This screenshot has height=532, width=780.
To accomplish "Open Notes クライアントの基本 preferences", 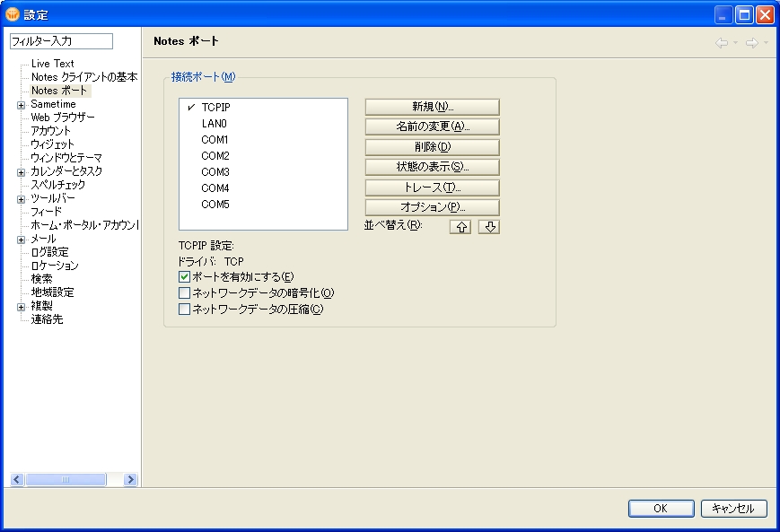I will tap(84, 77).
